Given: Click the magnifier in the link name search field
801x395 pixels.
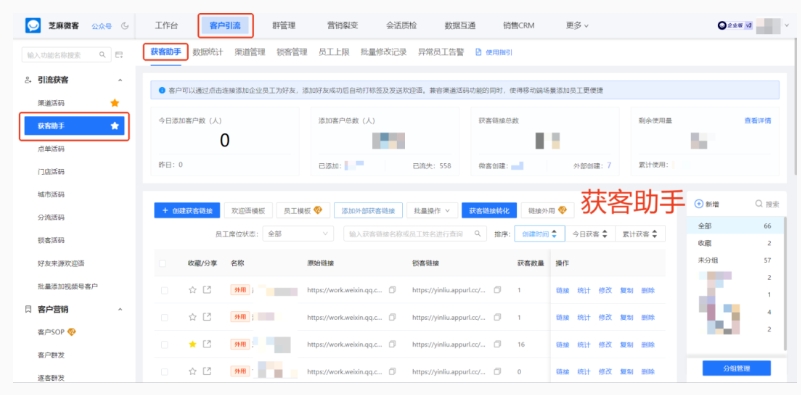Looking at the screenshot, I should point(478,234).
